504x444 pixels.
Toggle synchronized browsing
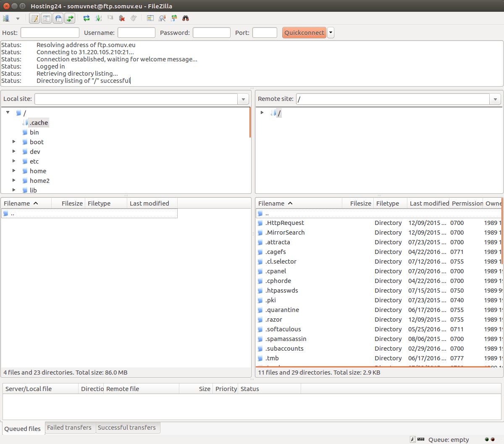[174, 18]
